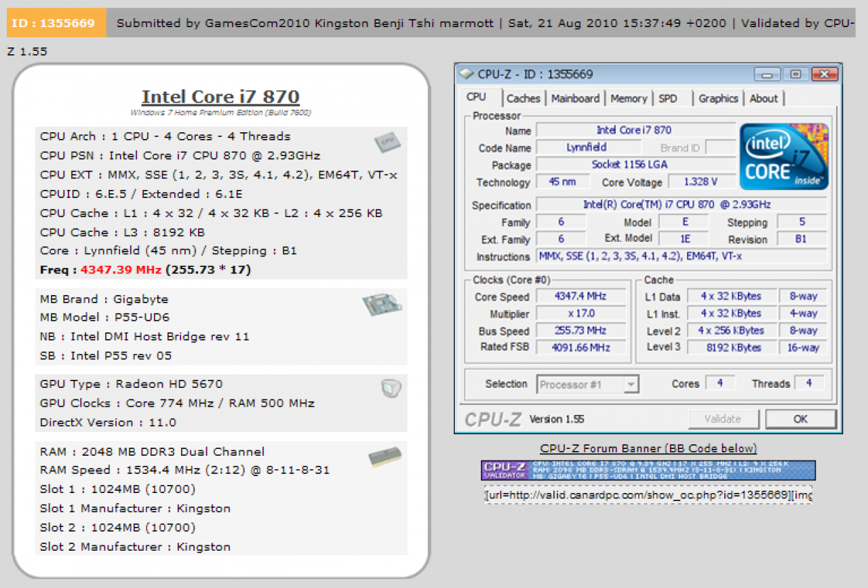Click the Name field showing Intel Core i7 870

click(635, 130)
